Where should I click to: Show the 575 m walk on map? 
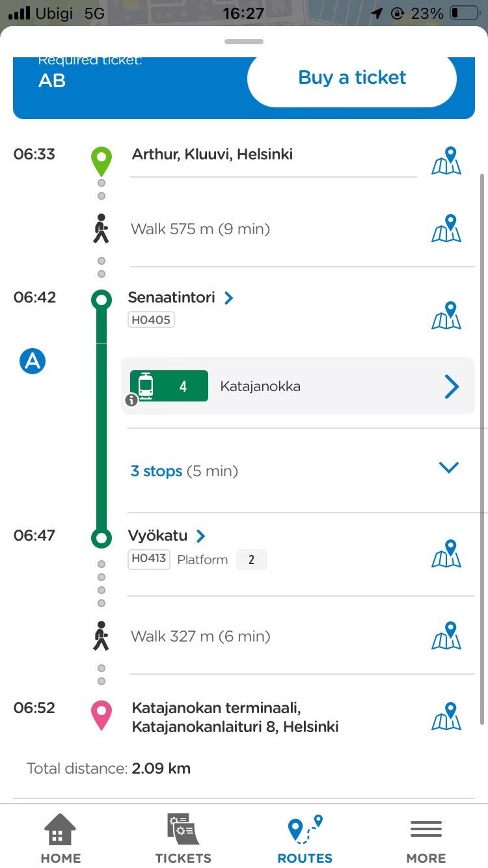tap(446, 228)
